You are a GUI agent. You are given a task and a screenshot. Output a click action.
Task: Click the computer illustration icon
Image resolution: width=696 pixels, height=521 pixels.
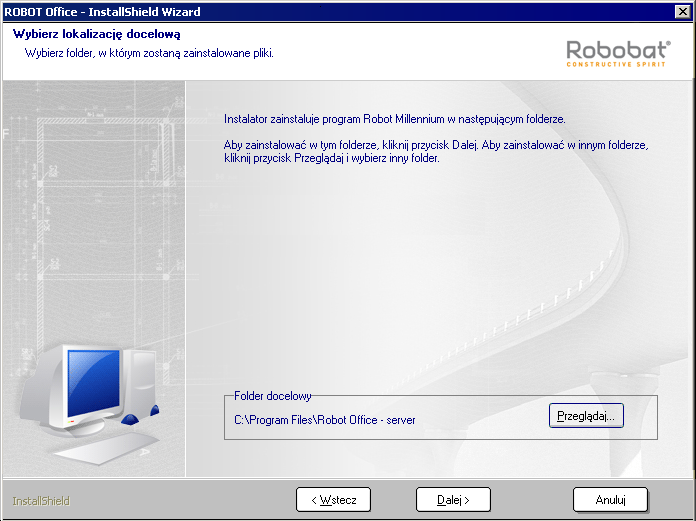pos(90,404)
